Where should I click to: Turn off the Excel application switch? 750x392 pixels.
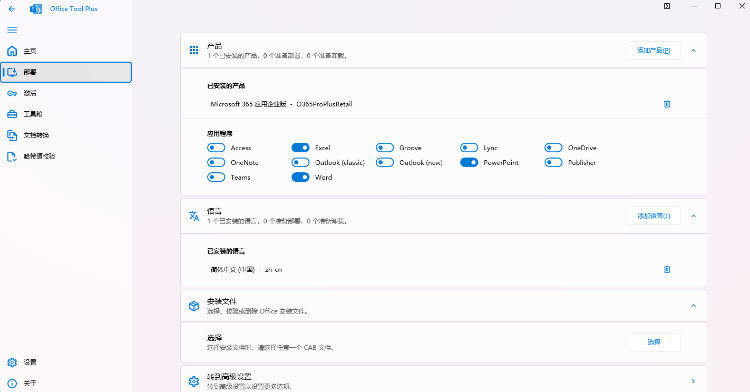tap(300, 148)
